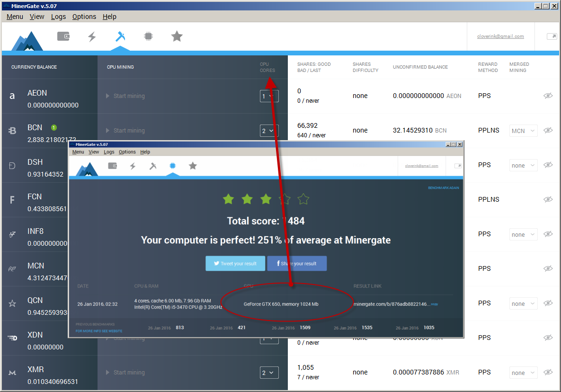Toggle MCN row visibility eye
The width and height of the screenshot is (561, 392).
click(x=548, y=268)
